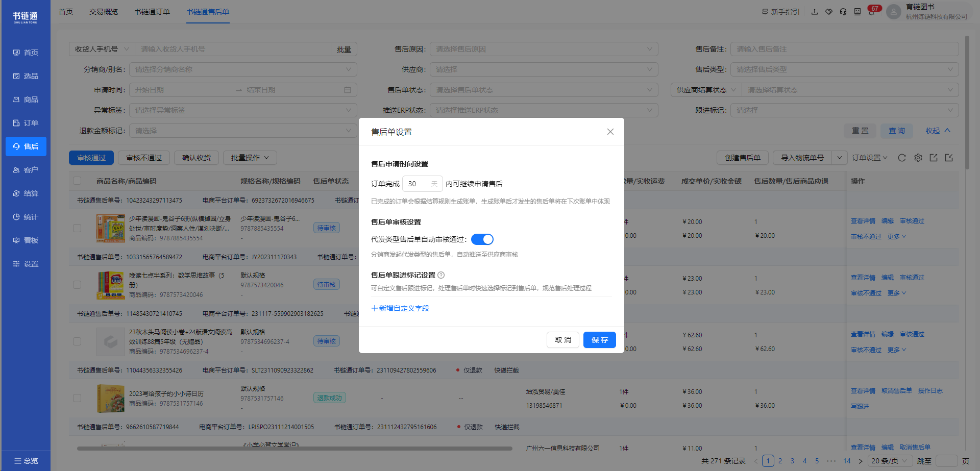Open 批量操作 dropdown button
This screenshot has width=980, height=471.
250,158
